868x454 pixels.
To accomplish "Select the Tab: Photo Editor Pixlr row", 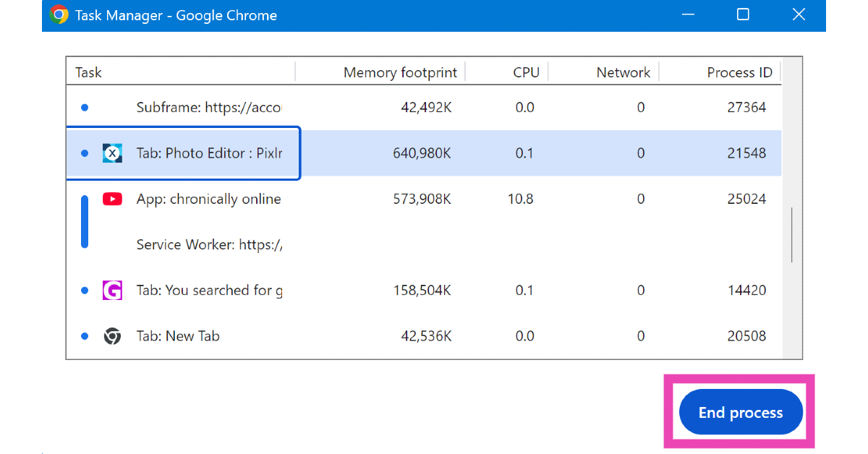I will pos(209,153).
